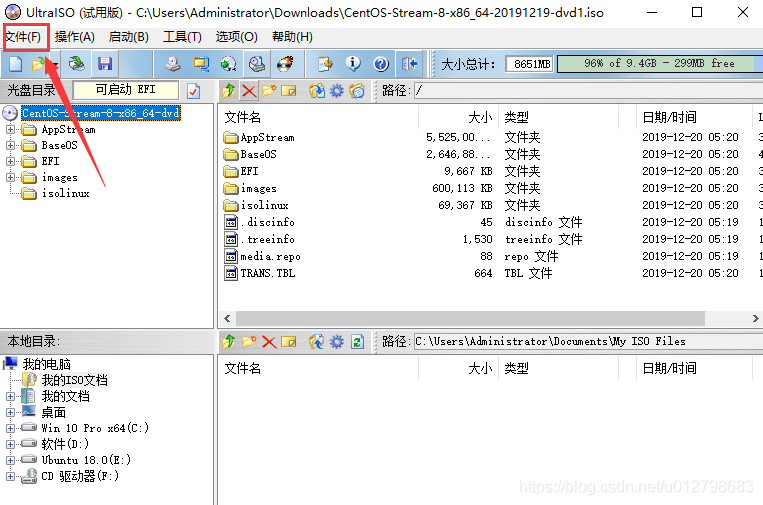Sort ISO file list by 日期/时间 column
The height and width of the screenshot is (505, 763).
point(694,117)
